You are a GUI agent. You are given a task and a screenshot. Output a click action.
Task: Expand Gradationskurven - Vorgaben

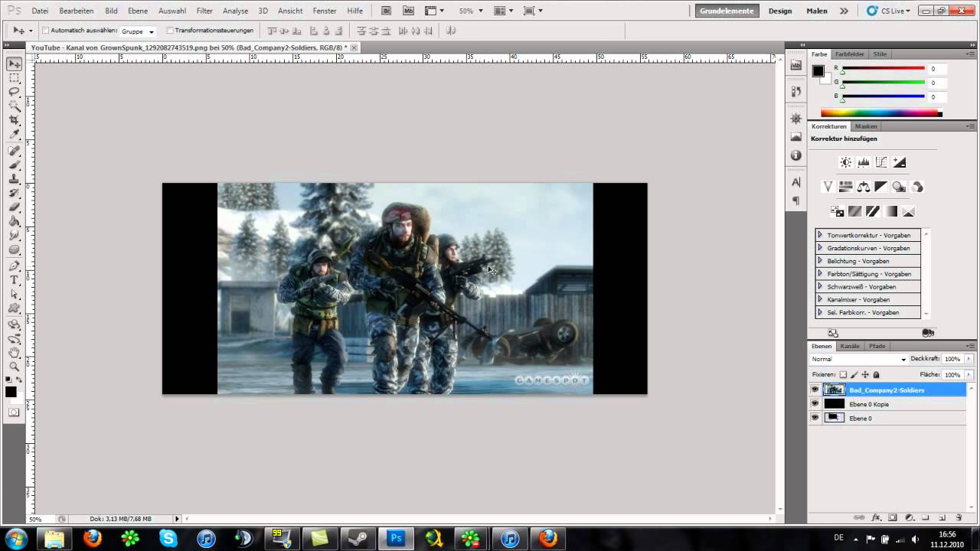coord(820,248)
